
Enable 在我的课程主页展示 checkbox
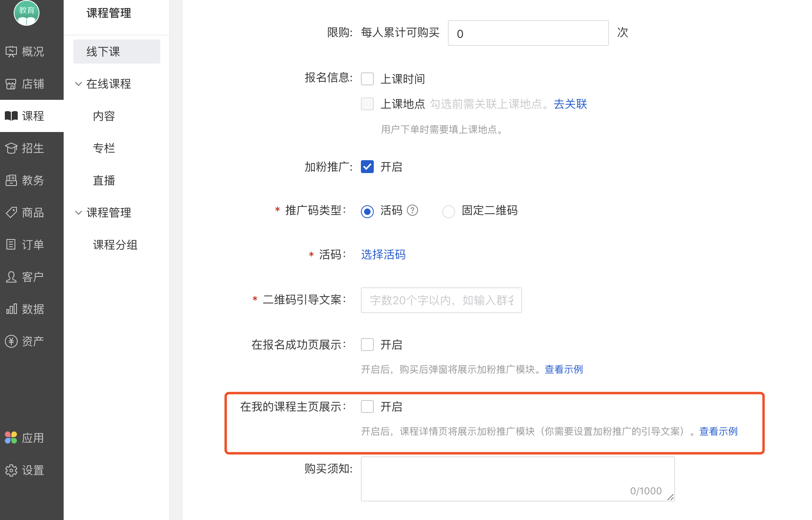[367, 407]
